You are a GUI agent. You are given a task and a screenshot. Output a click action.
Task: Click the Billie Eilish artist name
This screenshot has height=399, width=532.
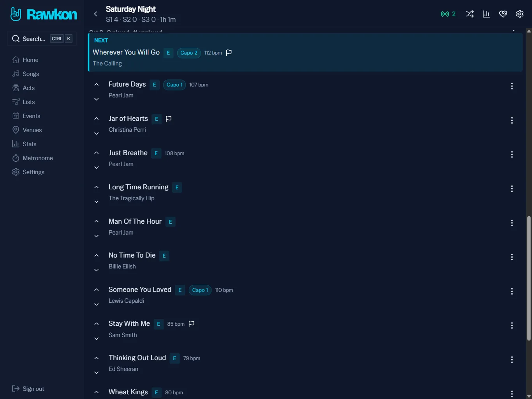coord(122,267)
